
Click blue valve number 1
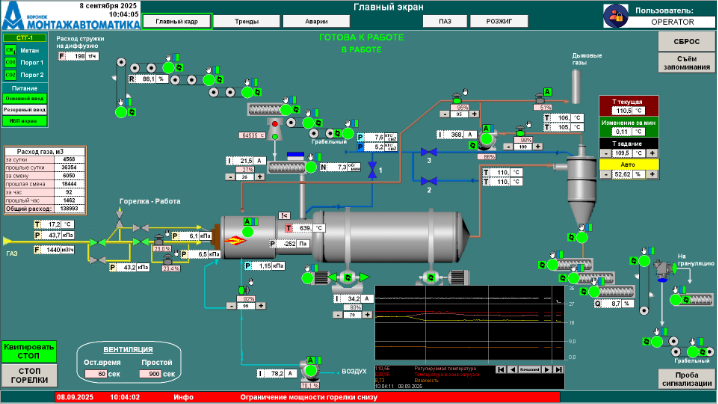pos(371,171)
